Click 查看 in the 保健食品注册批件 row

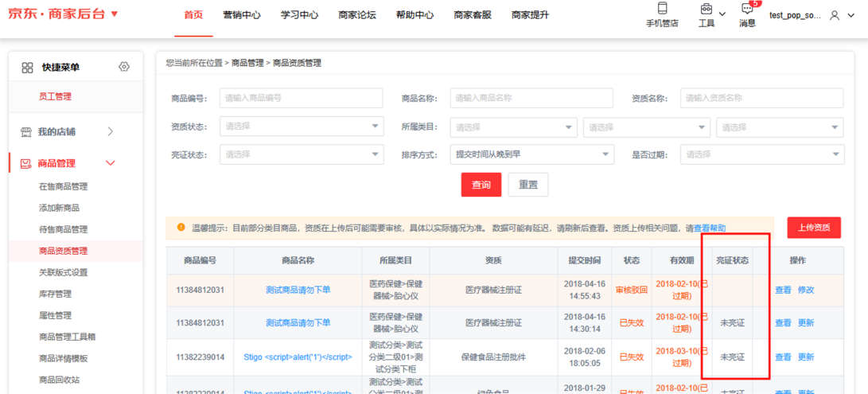pyautogui.click(x=784, y=357)
